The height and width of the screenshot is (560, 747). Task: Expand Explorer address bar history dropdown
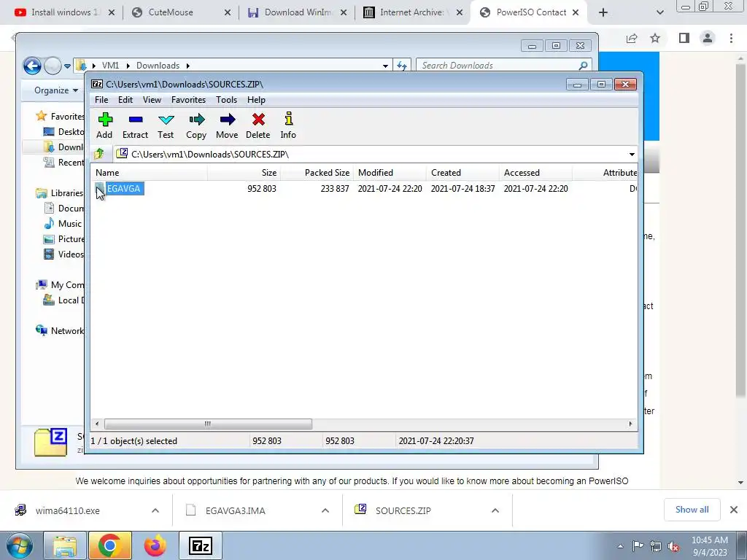point(385,66)
